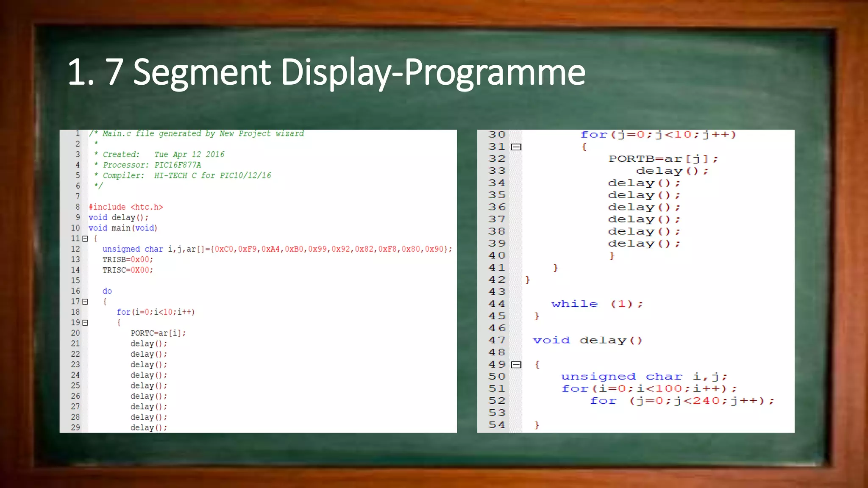Click the unsigned char array declaration
This screenshot has width=868, height=488.
[277, 249]
